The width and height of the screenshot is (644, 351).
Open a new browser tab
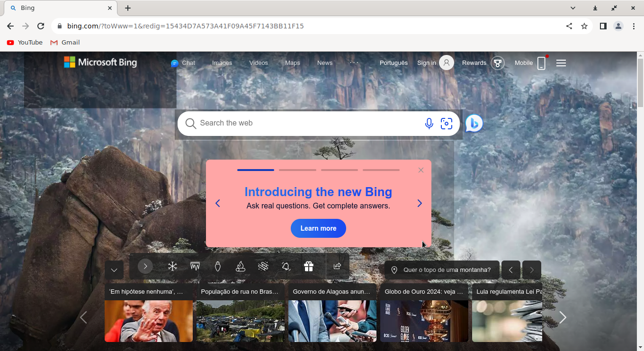point(128,8)
